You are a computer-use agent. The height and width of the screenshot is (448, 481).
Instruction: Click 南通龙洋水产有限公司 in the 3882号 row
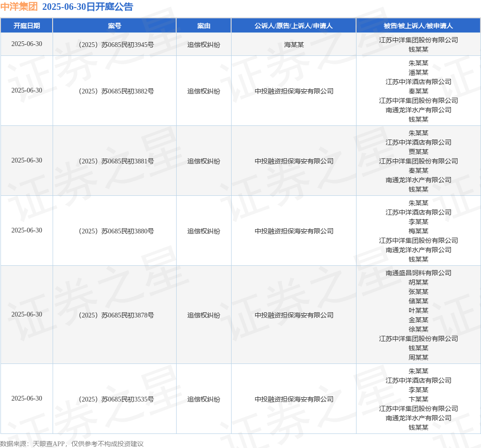point(419,110)
